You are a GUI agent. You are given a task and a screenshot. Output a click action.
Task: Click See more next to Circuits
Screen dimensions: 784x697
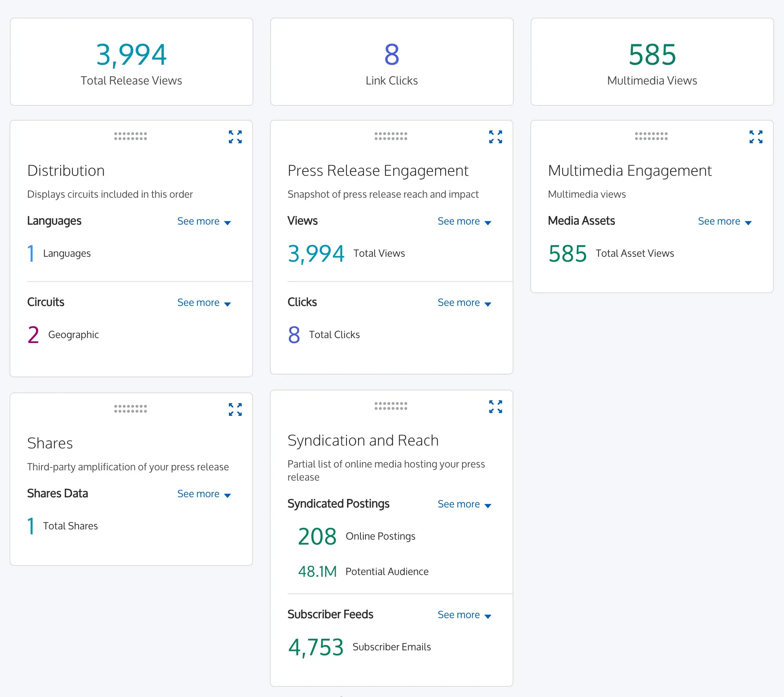click(204, 302)
